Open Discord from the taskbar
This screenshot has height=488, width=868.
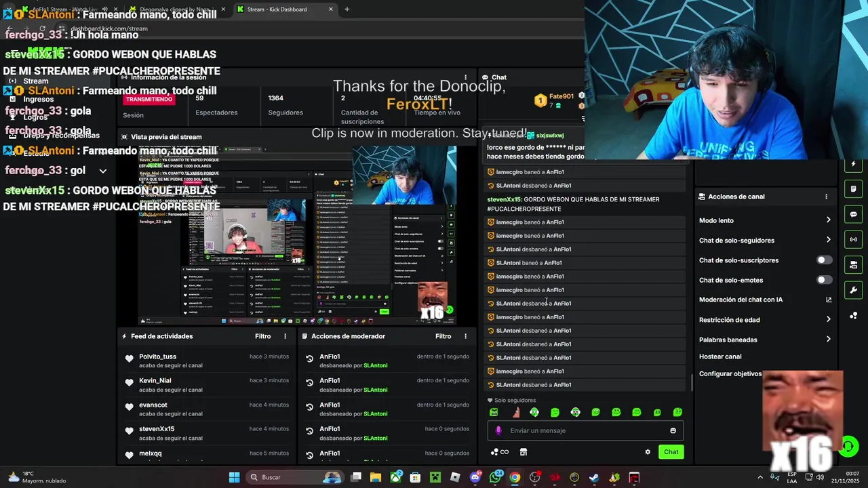pyautogui.click(x=475, y=477)
